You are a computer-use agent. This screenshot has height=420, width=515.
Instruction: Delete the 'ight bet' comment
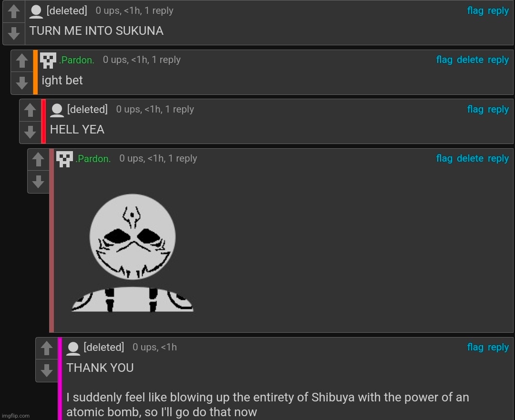click(x=470, y=60)
